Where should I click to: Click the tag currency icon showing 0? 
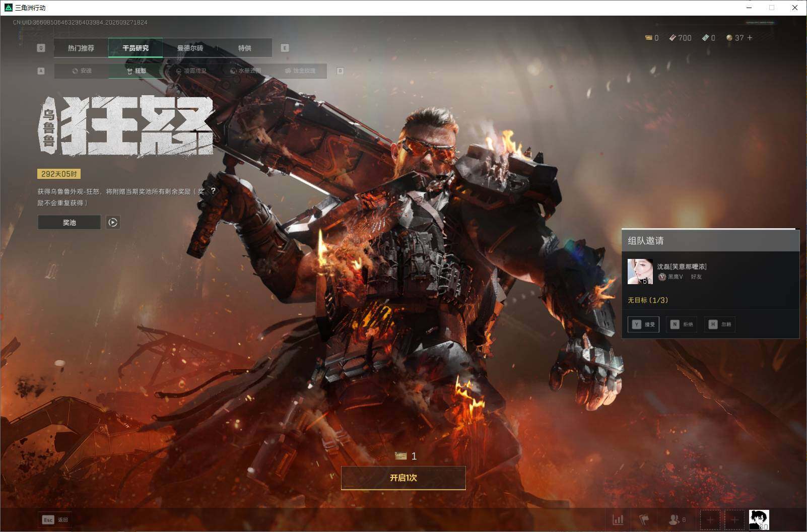[705, 38]
